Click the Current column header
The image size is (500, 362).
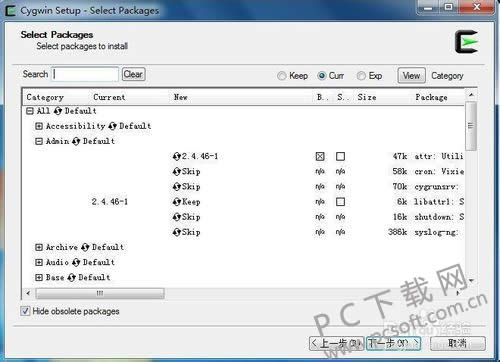pos(109,97)
